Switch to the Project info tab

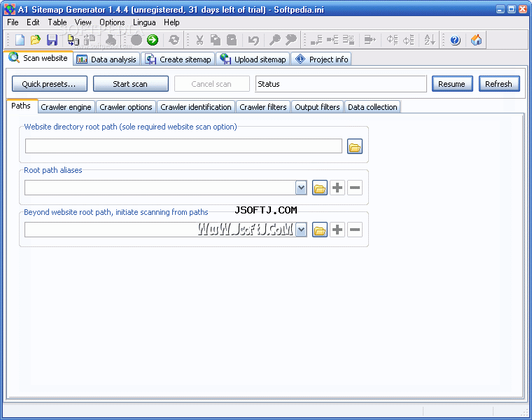click(x=321, y=59)
